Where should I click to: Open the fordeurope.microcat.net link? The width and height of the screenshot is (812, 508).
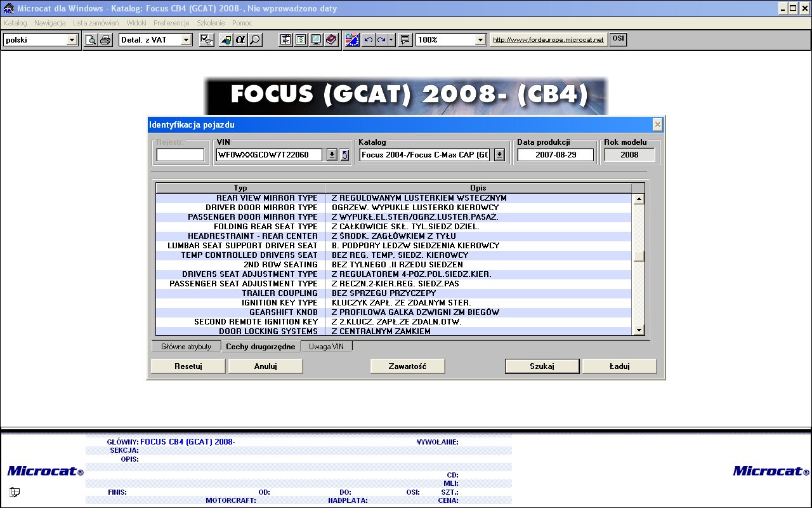pyautogui.click(x=548, y=39)
